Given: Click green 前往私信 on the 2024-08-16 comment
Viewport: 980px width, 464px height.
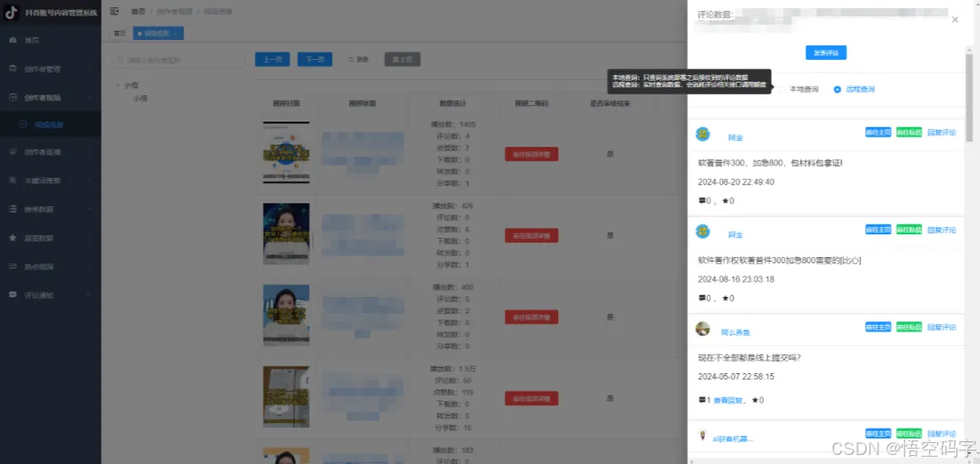Looking at the screenshot, I should tap(908, 230).
